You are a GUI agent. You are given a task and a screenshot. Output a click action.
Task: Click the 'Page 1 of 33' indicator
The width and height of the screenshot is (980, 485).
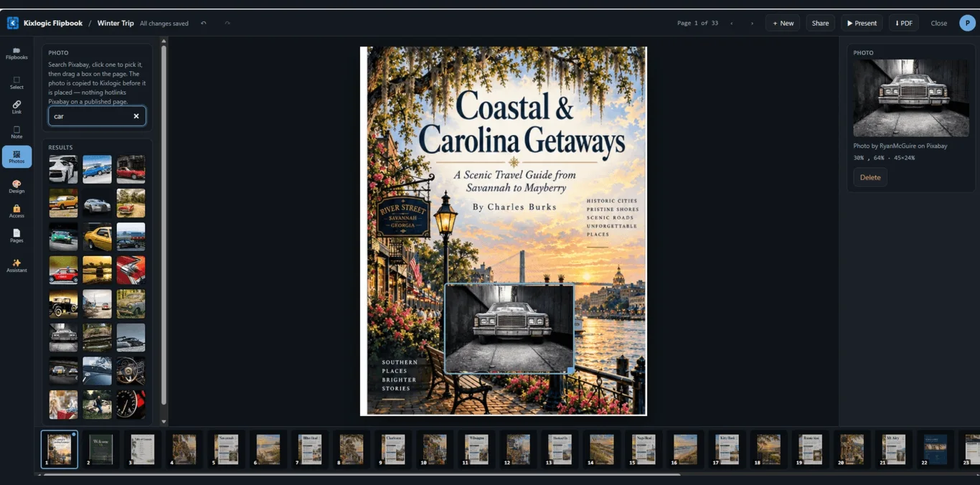697,23
